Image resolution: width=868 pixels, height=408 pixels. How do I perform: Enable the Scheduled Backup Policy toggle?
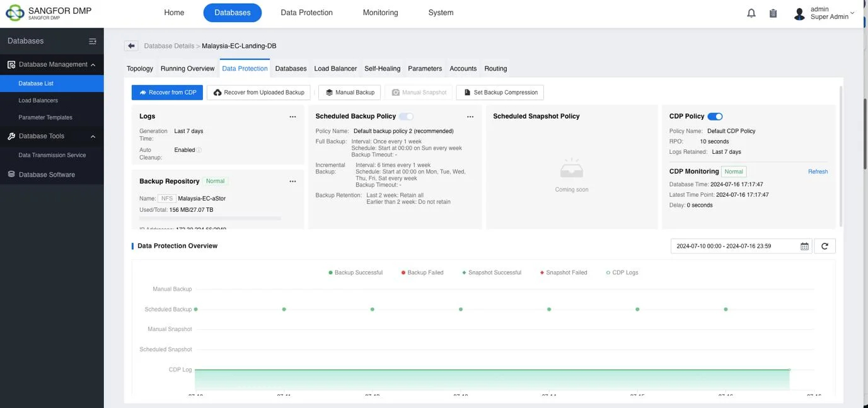pyautogui.click(x=407, y=116)
